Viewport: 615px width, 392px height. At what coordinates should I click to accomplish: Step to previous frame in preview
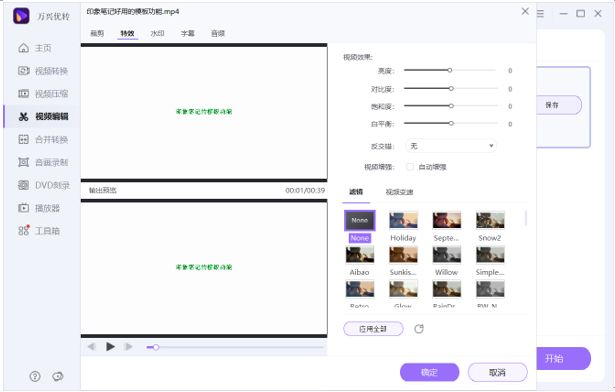(x=92, y=347)
